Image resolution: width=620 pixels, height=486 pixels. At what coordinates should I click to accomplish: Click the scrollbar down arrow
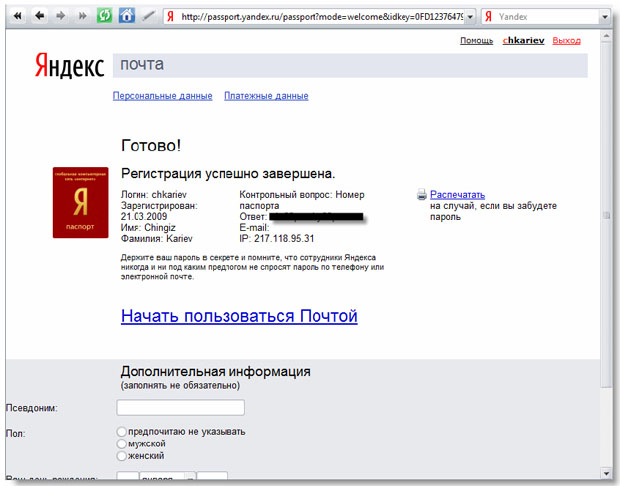pos(606,473)
